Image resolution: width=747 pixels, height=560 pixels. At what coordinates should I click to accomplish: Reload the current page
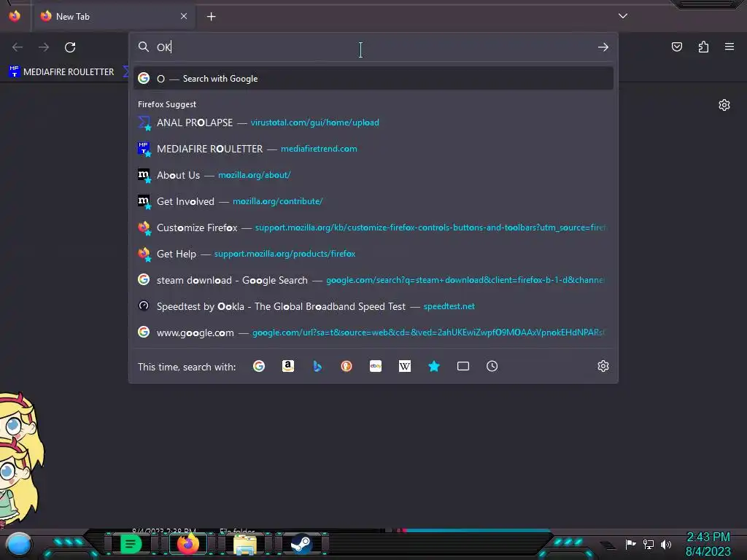click(70, 47)
